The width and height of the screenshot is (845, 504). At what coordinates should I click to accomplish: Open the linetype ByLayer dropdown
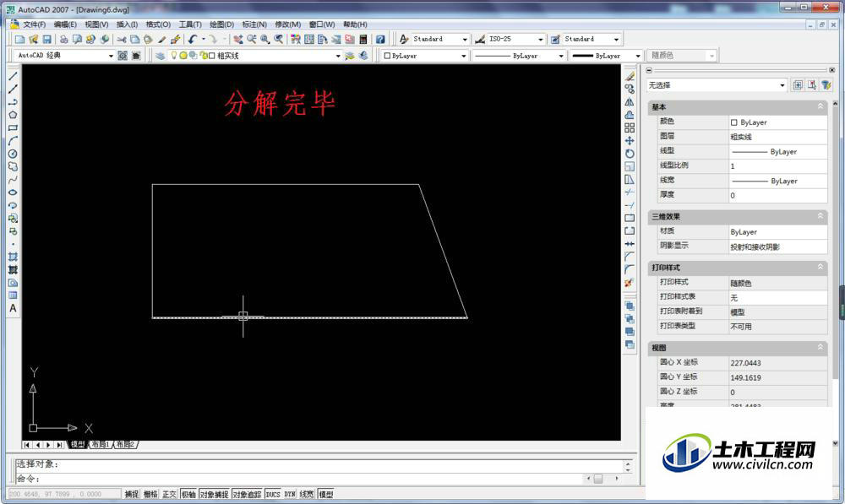pos(560,56)
